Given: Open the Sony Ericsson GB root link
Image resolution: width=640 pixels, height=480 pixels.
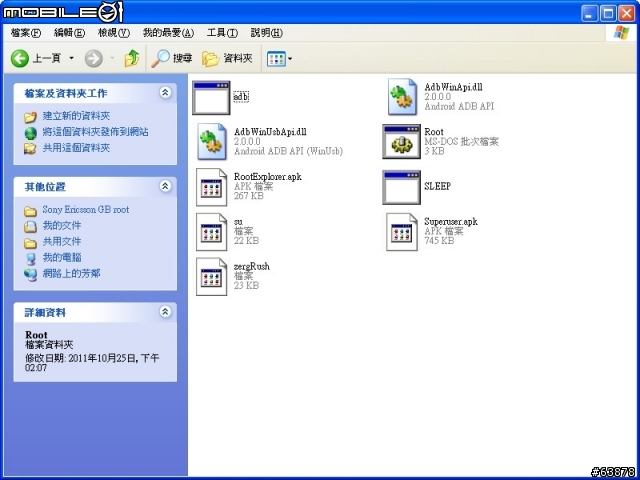Looking at the screenshot, I should point(86,210).
